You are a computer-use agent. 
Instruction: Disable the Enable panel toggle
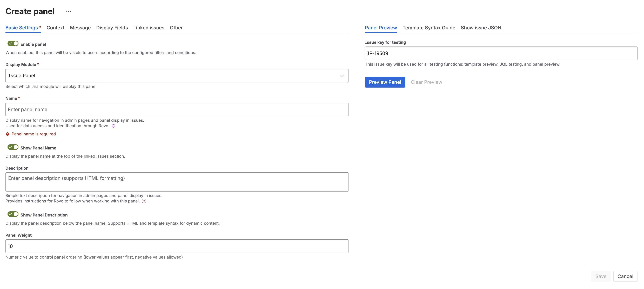tap(13, 44)
